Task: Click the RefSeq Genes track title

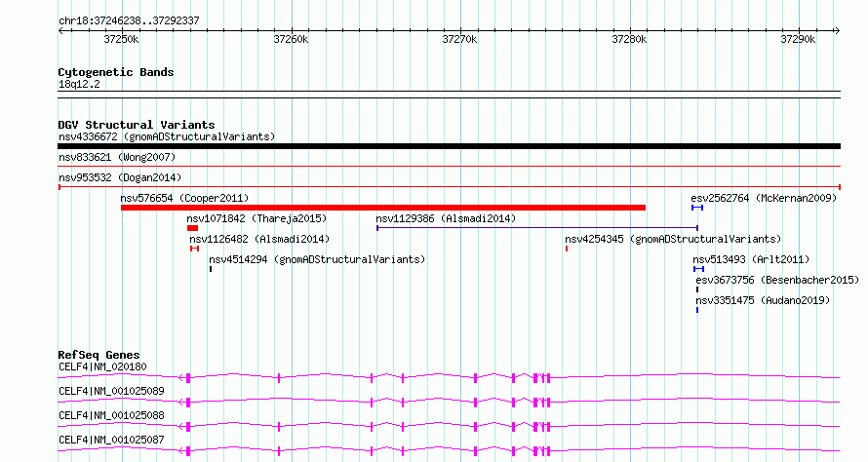Action: [99, 355]
